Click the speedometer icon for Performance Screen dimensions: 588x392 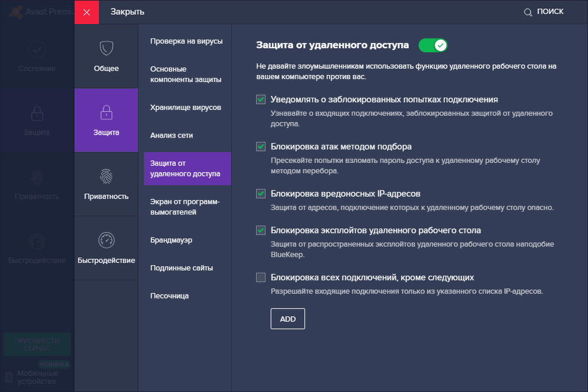(106, 240)
